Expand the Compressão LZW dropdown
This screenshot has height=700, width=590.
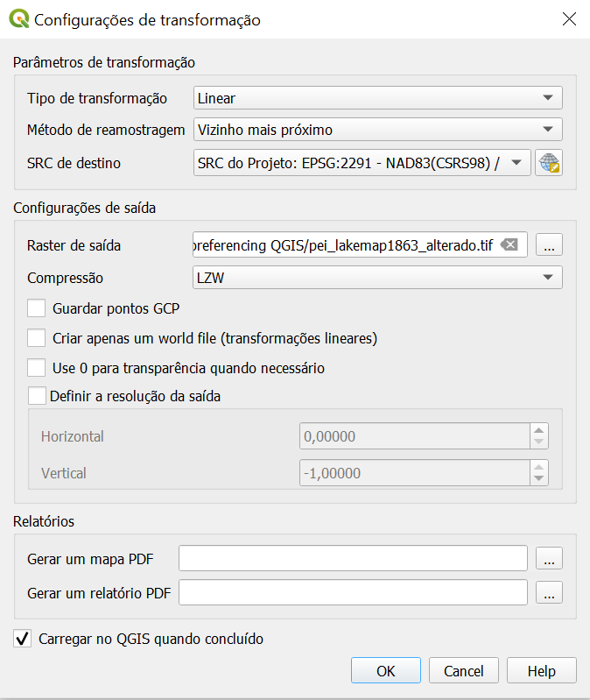[376, 278]
